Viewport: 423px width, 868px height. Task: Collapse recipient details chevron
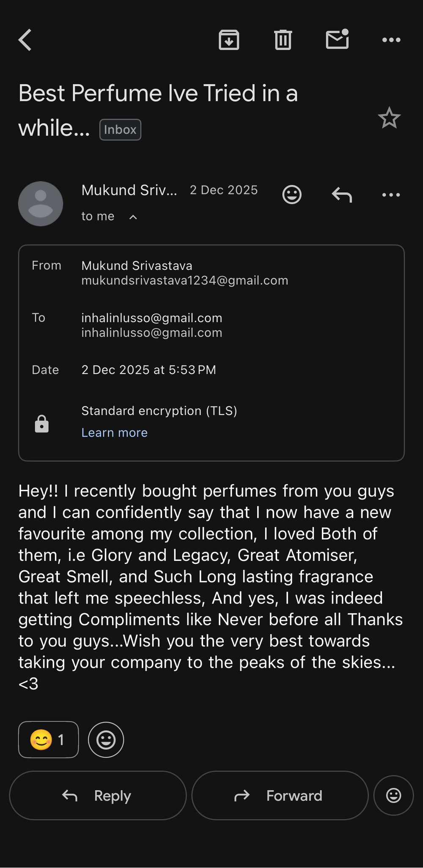[x=133, y=217]
